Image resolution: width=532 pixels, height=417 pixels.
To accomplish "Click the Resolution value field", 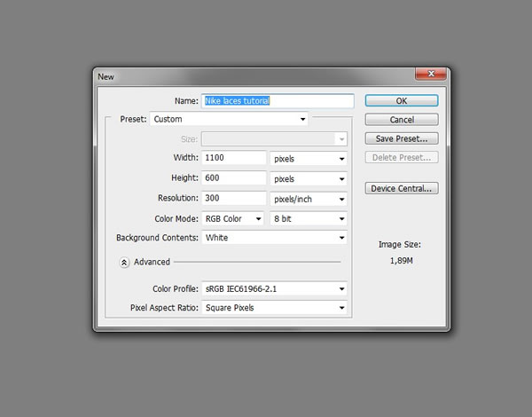I will (x=234, y=198).
